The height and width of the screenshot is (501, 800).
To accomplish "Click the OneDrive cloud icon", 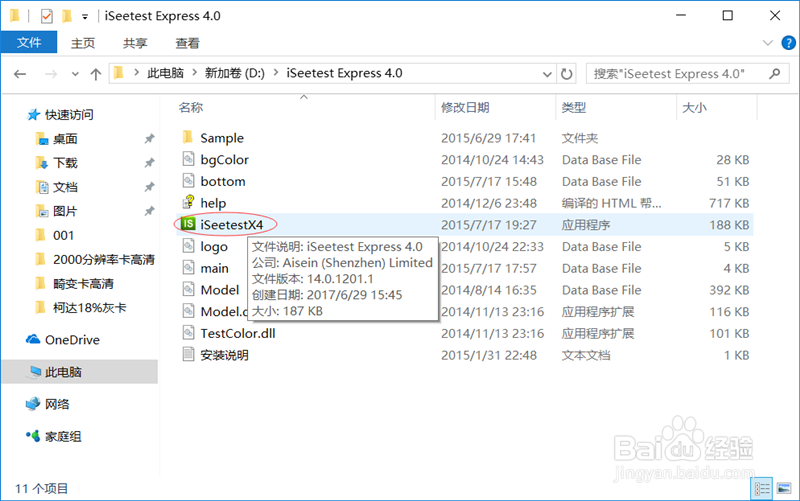I will click(33, 339).
